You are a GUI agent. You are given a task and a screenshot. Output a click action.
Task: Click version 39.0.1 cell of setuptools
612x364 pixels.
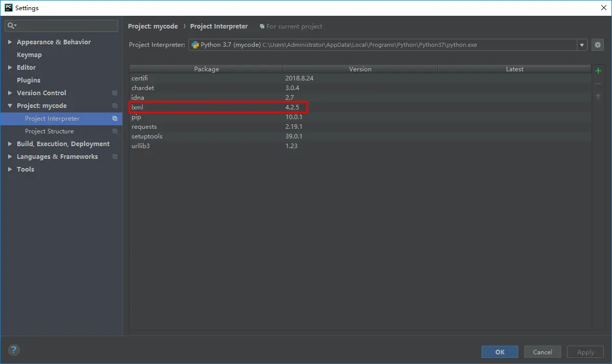pos(294,136)
